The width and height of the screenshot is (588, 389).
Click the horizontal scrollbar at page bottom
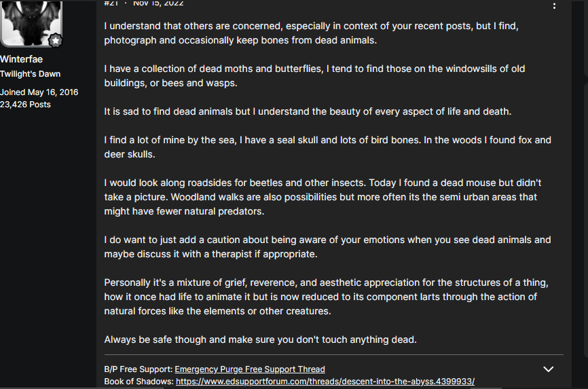[x=294, y=388]
